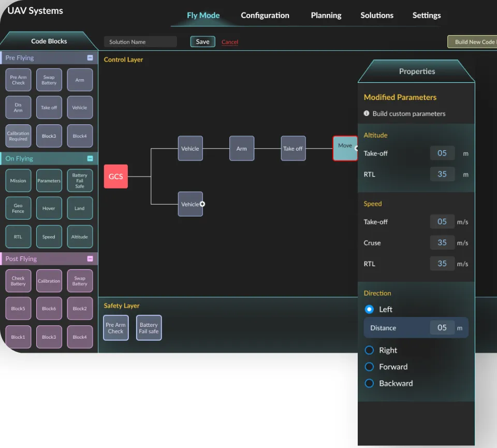Click Battery Fail safe in Safety Layer

(x=149, y=328)
